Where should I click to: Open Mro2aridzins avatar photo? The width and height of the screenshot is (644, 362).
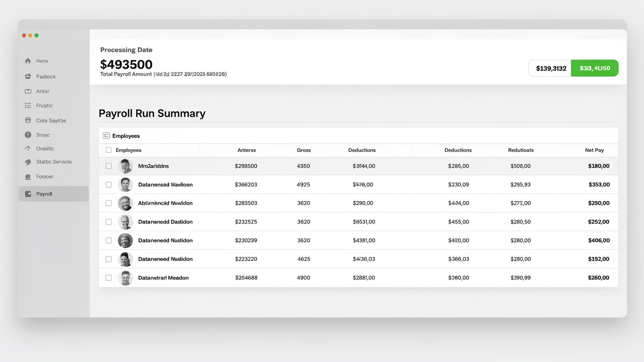pyautogui.click(x=125, y=166)
